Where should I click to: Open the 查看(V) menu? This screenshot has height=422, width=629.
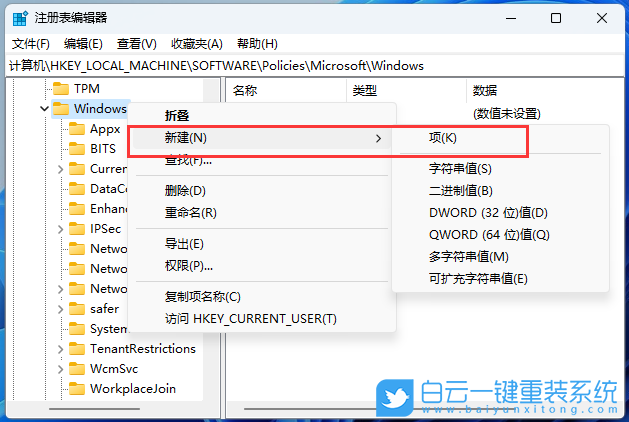click(136, 44)
